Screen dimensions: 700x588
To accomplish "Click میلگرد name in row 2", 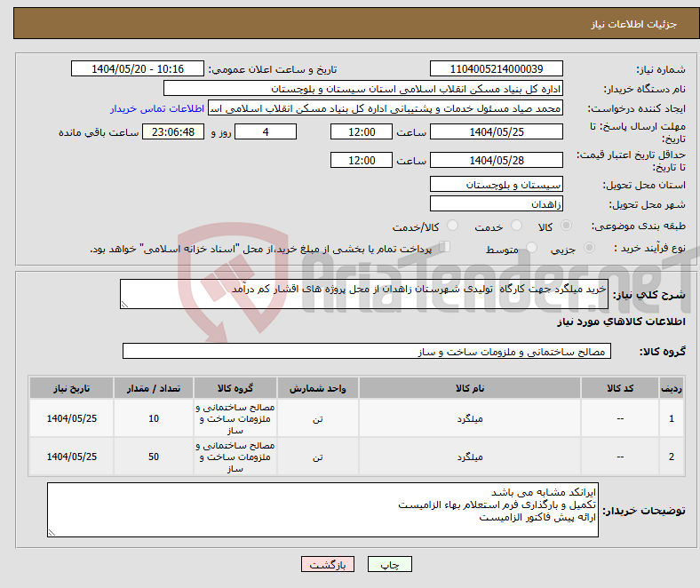I will click(470, 457).
